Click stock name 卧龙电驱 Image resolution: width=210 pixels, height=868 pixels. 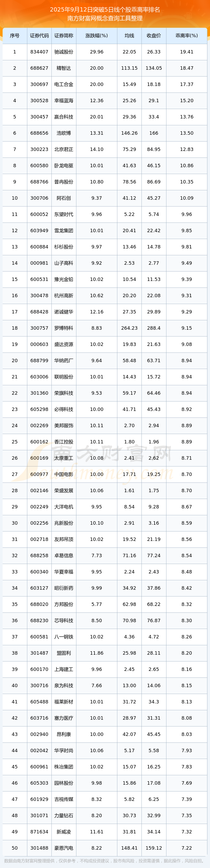click(x=64, y=166)
